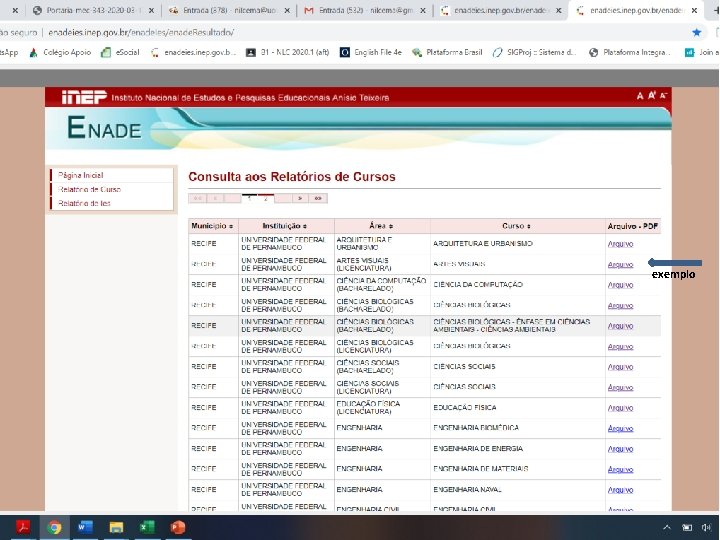Open the eSocial bookmark
This screenshot has width=720, height=540.
point(120,52)
